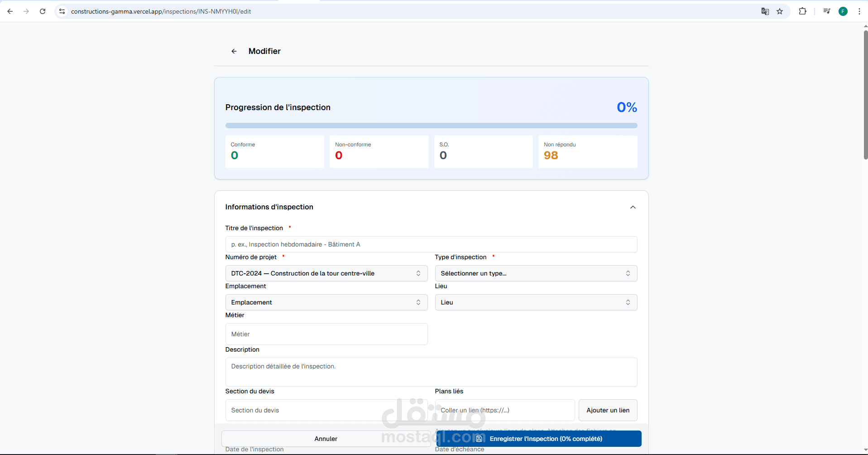868x455 pixels.
Task: Open the Lieu dropdown
Action: coord(536,302)
